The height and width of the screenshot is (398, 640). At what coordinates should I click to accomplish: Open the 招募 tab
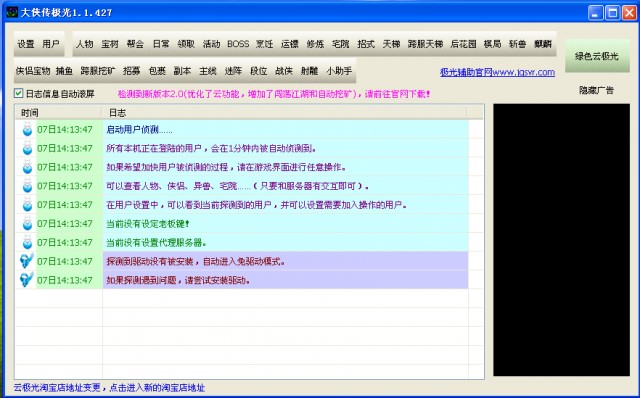(131, 71)
